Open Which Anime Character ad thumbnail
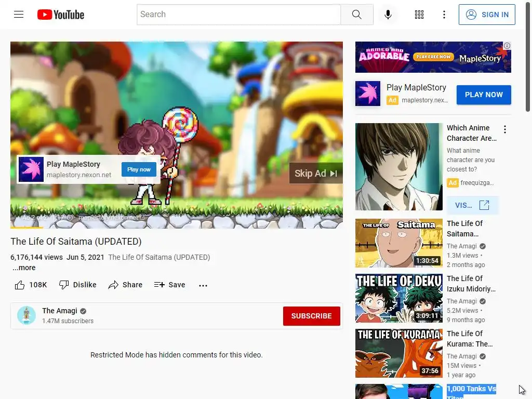Image resolution: width=532 pixels, height=399 pixels. pyautogui.click(x=398, y=167)
